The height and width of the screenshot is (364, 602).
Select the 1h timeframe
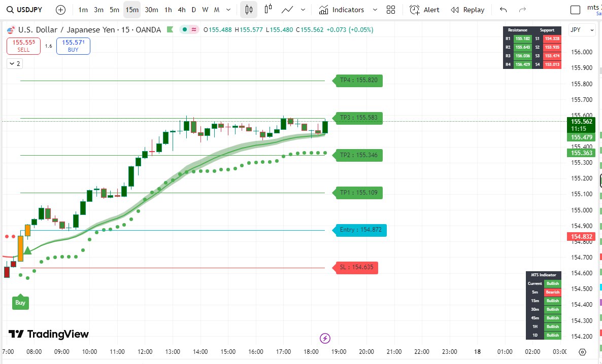168,10
